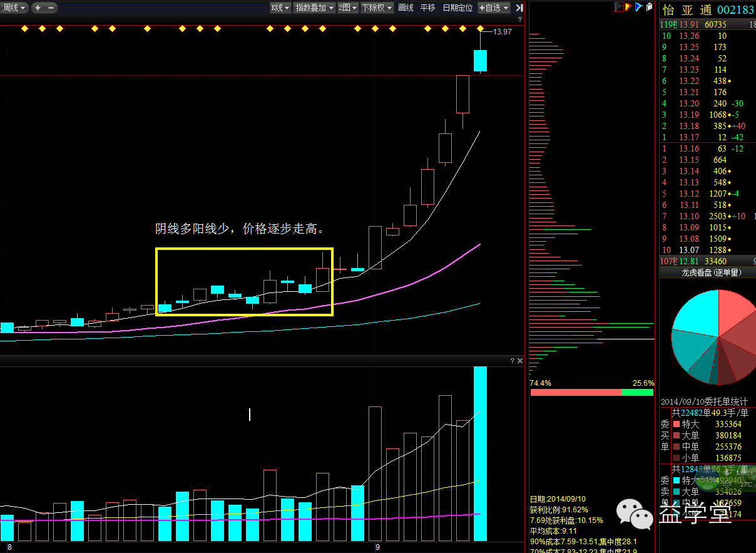Click the 日期定位 date locate button

coord(457,8)
